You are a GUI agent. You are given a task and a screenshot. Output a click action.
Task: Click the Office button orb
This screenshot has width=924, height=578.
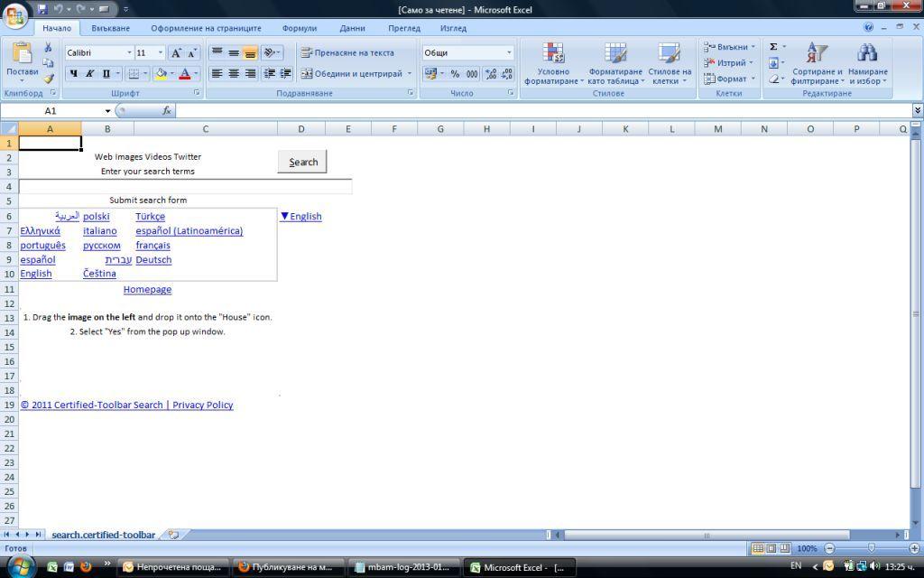[15, 15]
